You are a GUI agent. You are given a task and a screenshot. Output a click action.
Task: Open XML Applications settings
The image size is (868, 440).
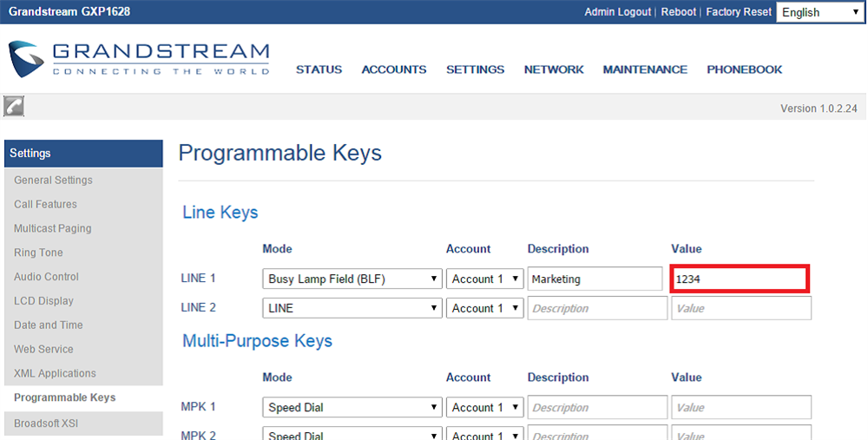(x=55, y=373)
